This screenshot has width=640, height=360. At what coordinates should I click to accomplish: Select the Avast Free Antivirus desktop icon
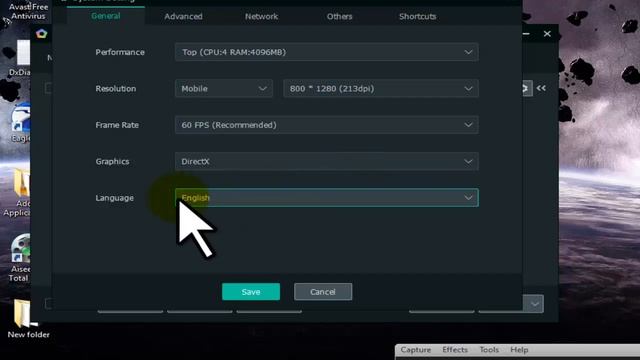[28, 11]
